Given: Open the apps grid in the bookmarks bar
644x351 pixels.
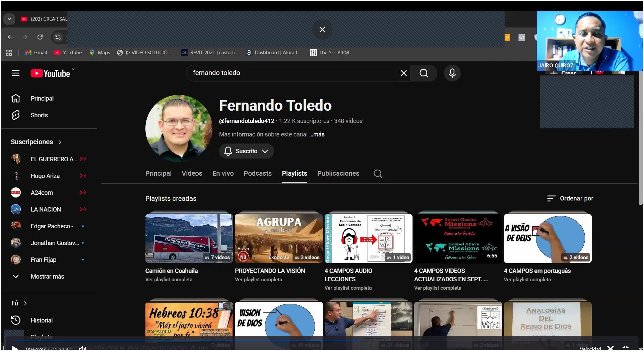Looking at the screenshot, I should tap(9, 53).
